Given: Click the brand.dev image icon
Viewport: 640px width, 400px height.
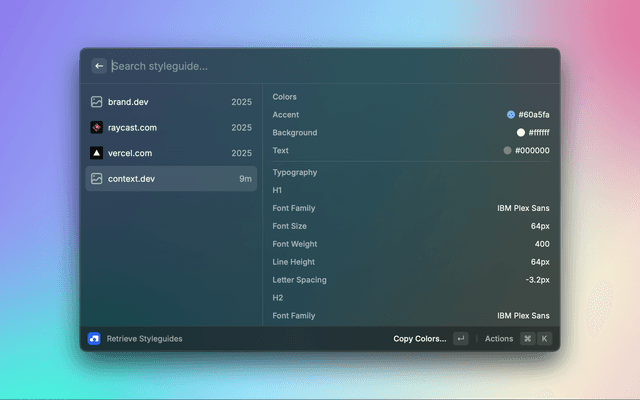Looking at the screenshot, I should click(96, 102).
